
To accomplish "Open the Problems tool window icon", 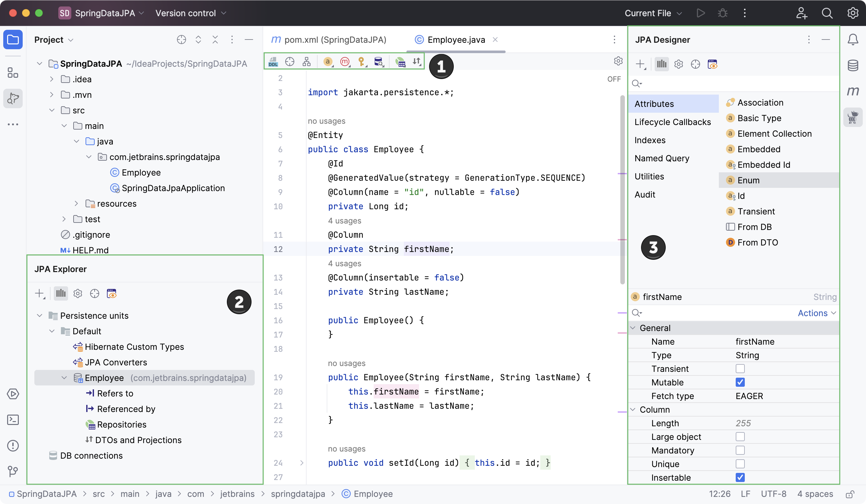I will pos(13,446).
